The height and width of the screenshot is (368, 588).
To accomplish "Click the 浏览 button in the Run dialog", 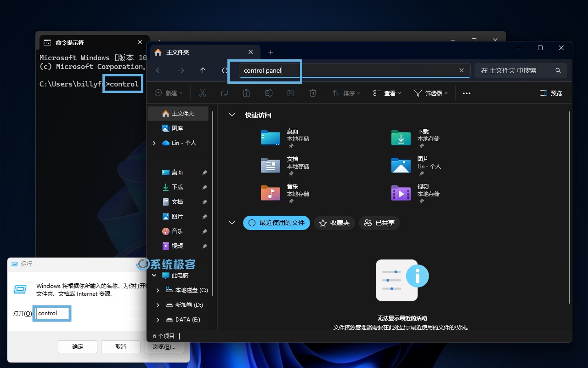I will pyautogui.click(x=164, y=346).
